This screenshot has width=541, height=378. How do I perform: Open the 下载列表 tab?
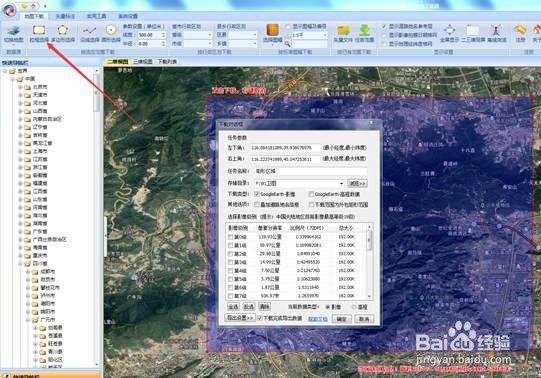coord(167,61)
